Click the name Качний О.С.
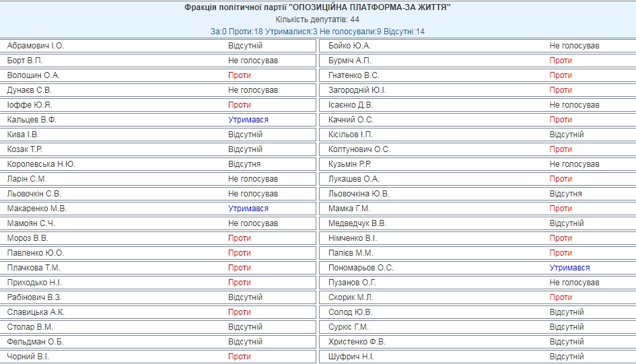 [x=351, y=120]
